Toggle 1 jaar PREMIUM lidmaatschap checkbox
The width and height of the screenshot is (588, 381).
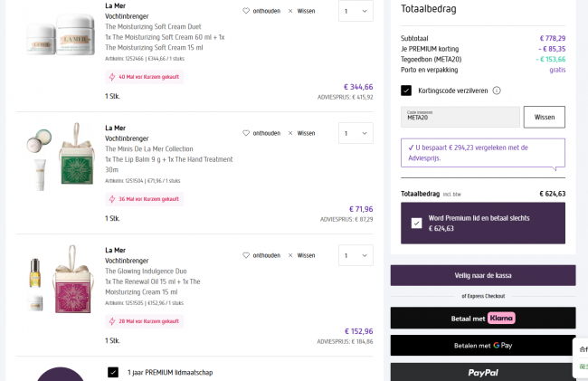tap(113, 372)
